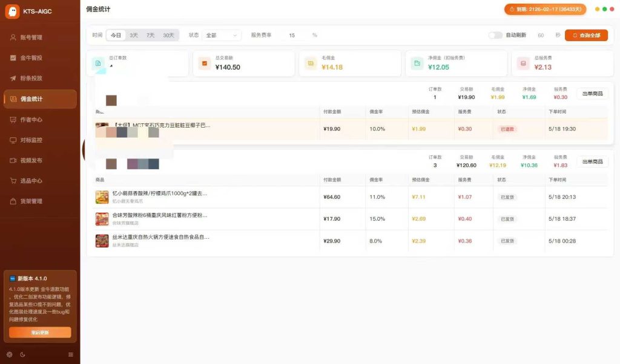Click the 货架管理 bag icon
This screenshot has width=620, height=364.
[x=13, y=201]
